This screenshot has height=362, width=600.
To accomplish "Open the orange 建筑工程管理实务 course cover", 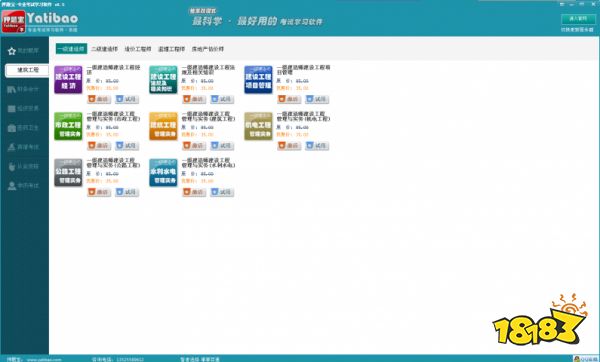I will tap(163, 126).
